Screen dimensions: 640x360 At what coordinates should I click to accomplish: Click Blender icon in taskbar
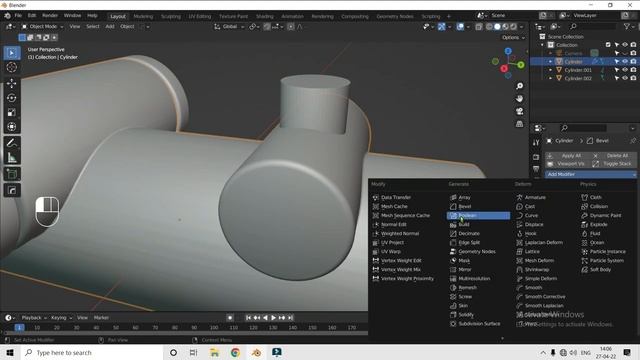click(x=256, y=353)
